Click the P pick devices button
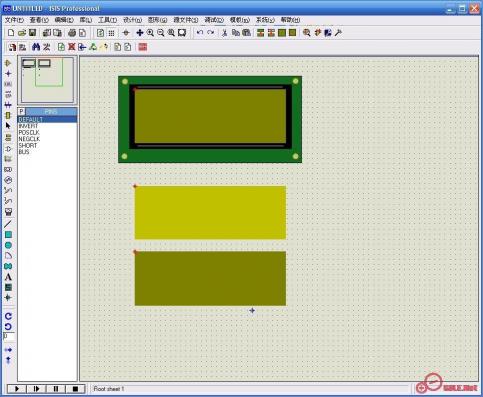The image size is (483, 397). click(21, 112)
